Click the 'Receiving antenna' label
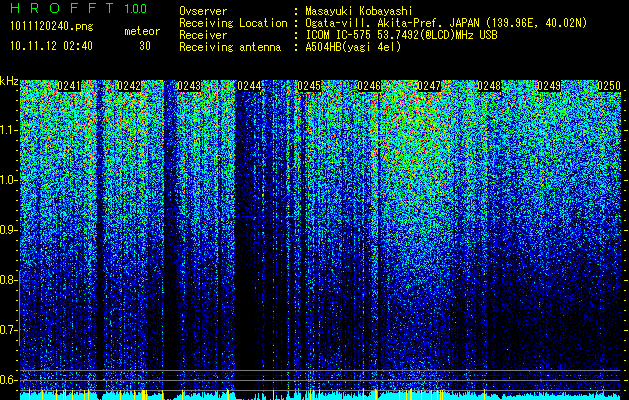This screenshot has width=629, height=400. pos(230,47)
